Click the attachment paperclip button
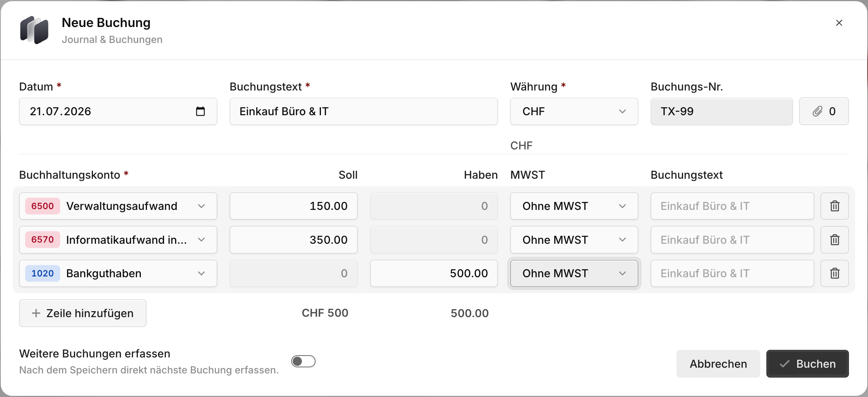 [824, 111]
